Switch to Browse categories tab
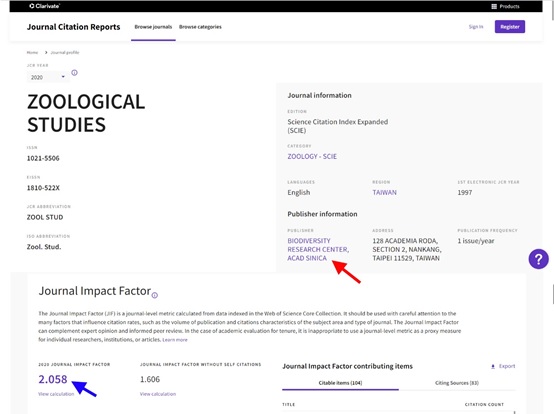Screen dimensions: 554x414 [x=200, y=27]
